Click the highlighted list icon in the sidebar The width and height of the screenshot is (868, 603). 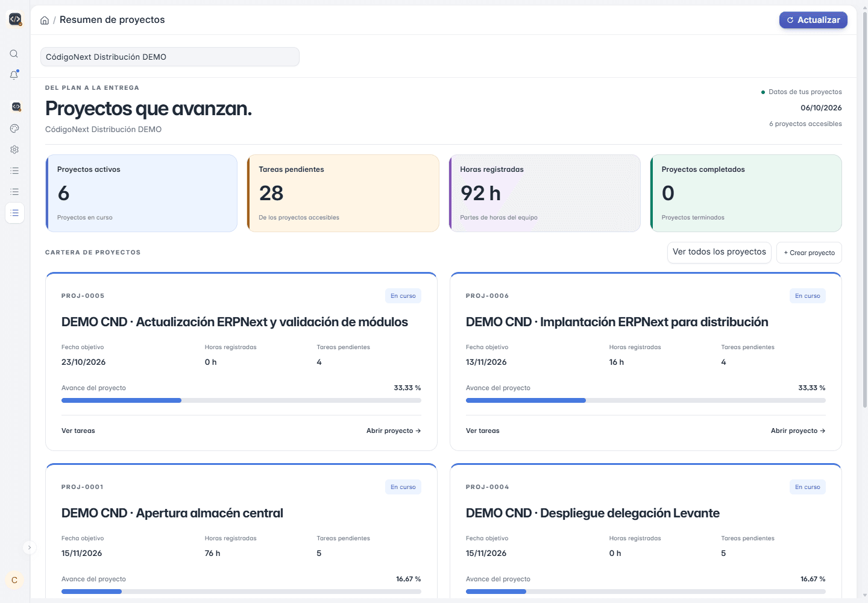pyautogui.click(x=14, y=213)
